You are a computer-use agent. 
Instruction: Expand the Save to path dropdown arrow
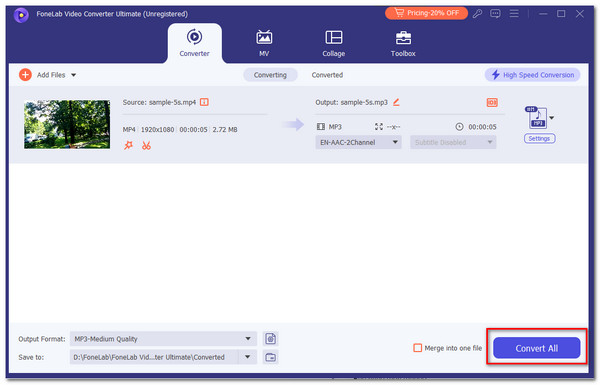pos(248,357)
